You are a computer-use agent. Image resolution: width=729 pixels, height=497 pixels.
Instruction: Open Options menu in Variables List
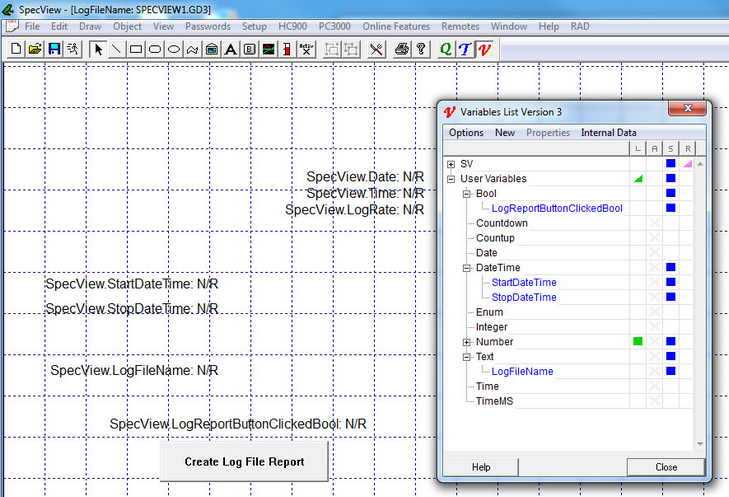pyautogui.click(x=466, y=133)
